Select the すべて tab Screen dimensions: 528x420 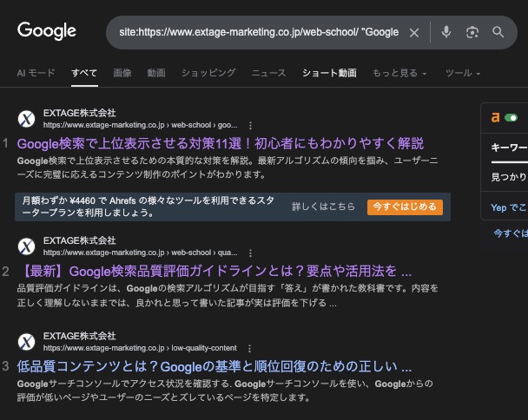coord(84,73)
